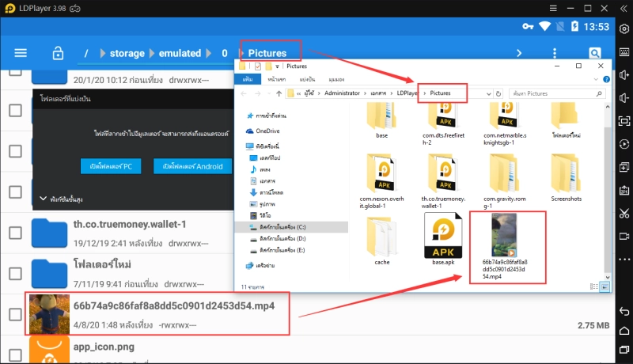Select checkbox for app_icon.png

point(15,350)
